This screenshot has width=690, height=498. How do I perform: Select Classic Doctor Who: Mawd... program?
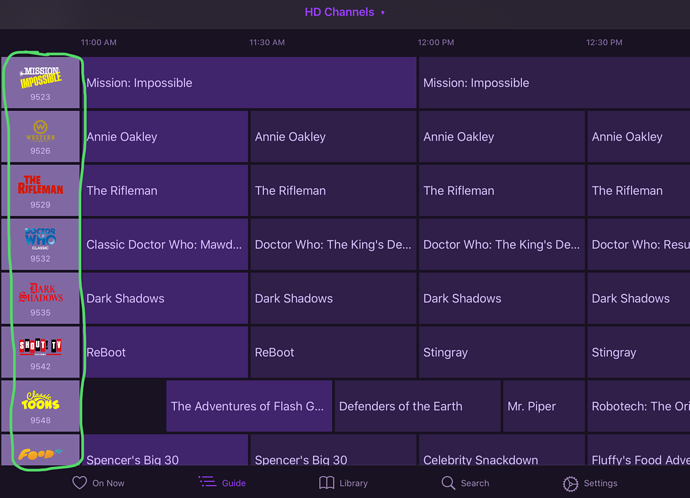pyautogui.click(x=165, y=245)
